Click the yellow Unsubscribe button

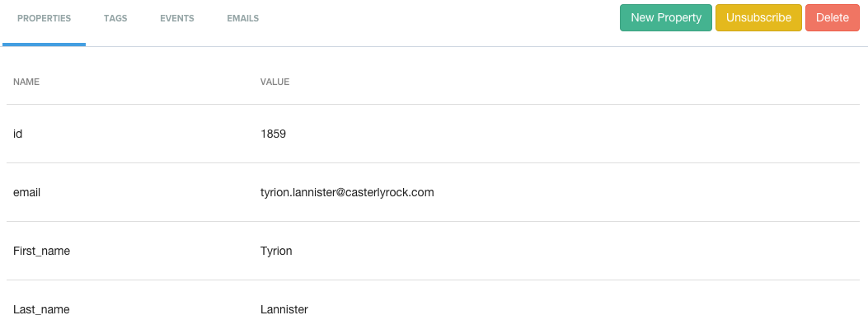pos(758,17)
